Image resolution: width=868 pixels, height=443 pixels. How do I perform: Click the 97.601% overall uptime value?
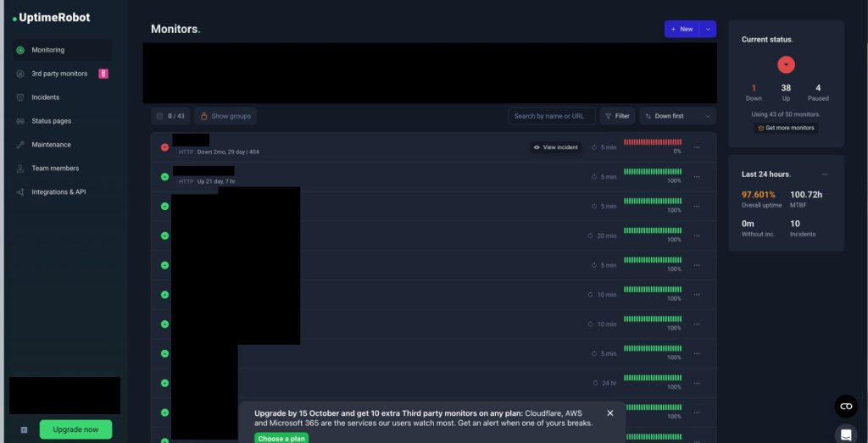(x=759, y=195)
